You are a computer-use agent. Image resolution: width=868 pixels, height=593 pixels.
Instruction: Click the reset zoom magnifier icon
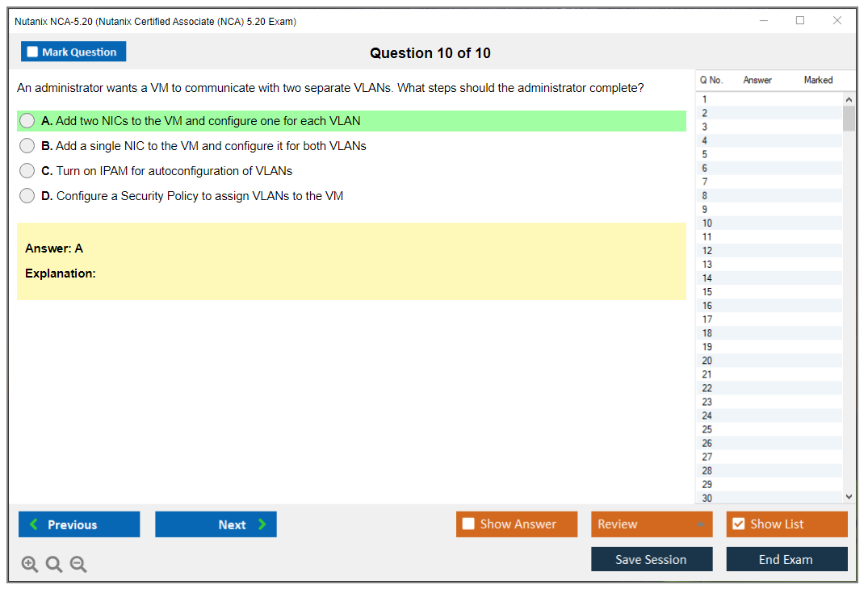click(54, 565)
